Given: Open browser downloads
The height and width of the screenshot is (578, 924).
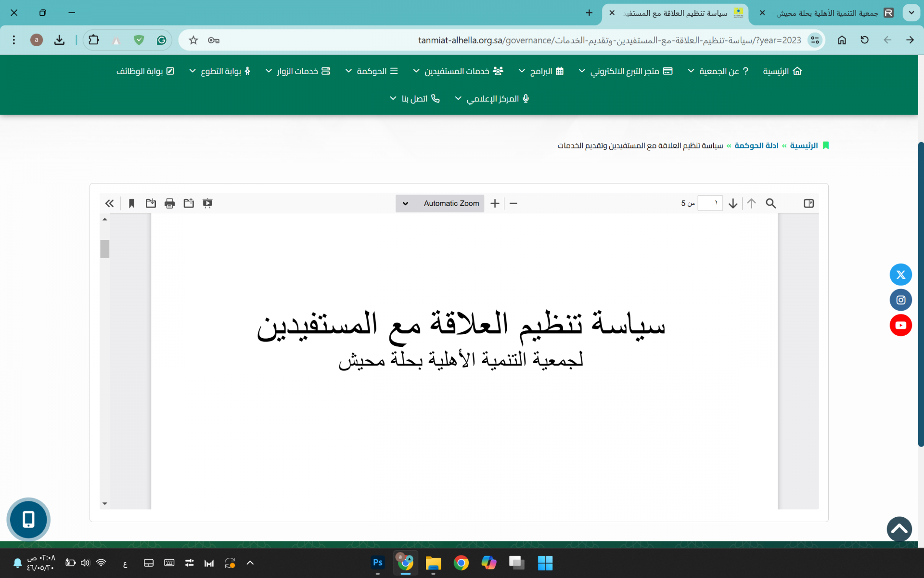Looking at the screenshot, I should click(59, 40).
